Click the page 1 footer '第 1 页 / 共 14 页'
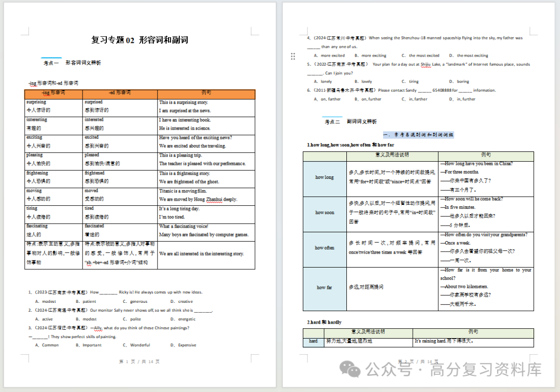Image resolution: width=560 pixels, height=392 pixels. (139, 361)
